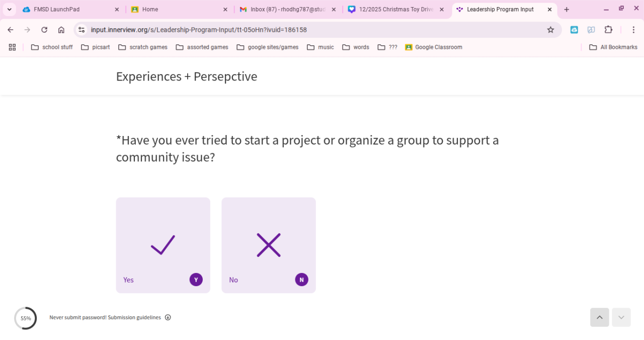The width and height of the screenshot is (644, 340).
Task: Open the Never submit password guidelines link
Action: pyautogui.click(x=105, y=317)
